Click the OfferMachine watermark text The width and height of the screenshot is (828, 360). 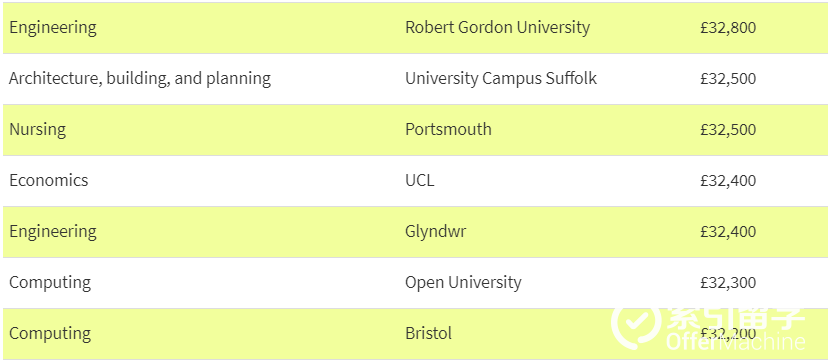736,342
